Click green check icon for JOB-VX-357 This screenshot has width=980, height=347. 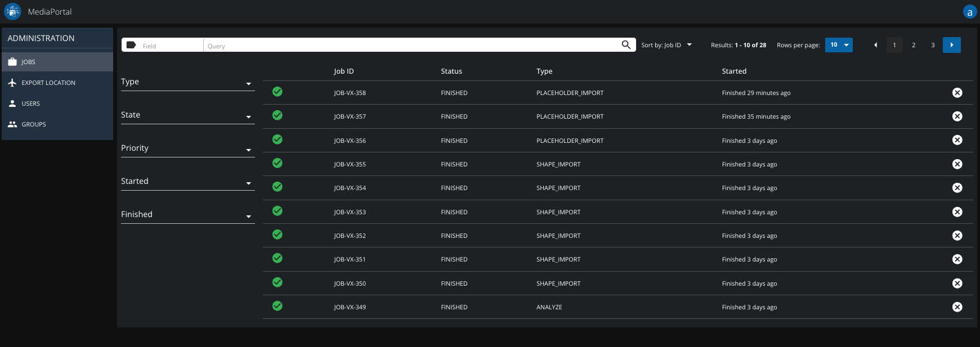[x=278, y=116]
